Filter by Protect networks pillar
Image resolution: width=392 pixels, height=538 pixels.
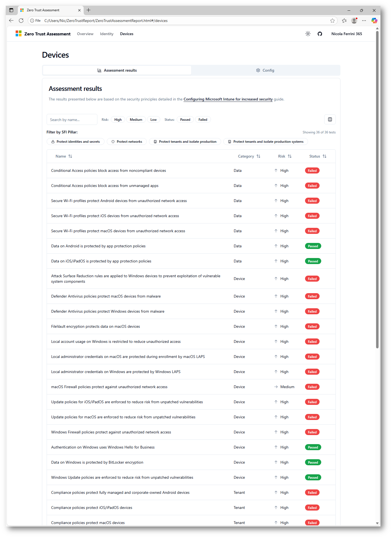[x=127, y=142]
